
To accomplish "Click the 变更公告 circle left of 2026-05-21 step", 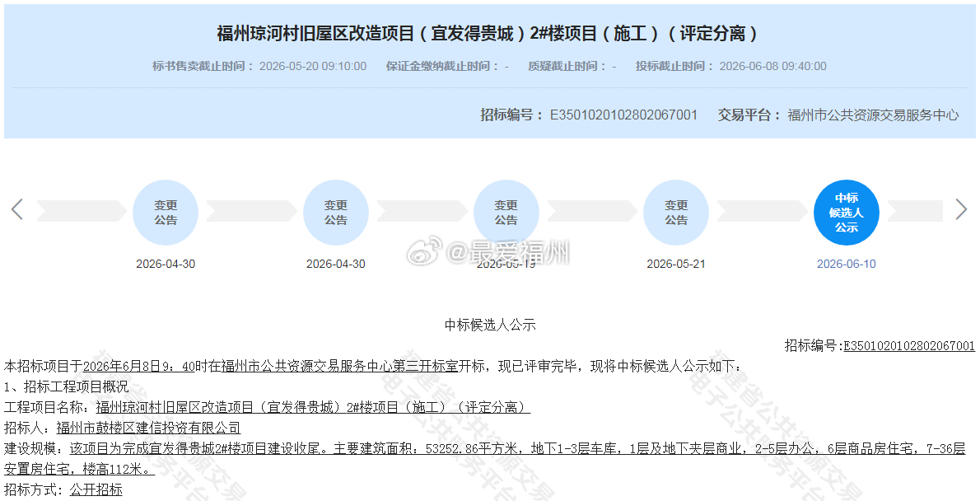I will tap(506, 213).
